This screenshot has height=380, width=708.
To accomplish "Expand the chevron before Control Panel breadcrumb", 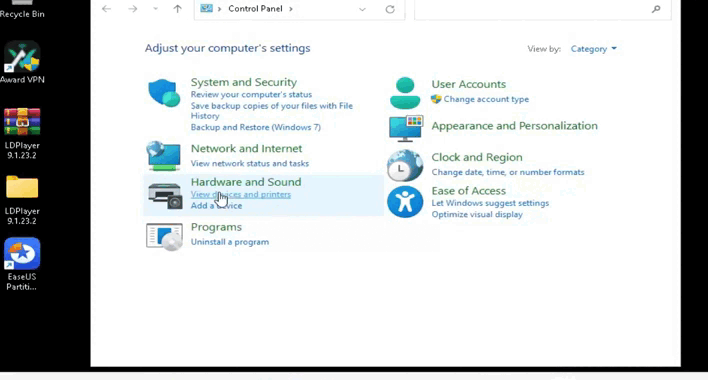I will point(219,9).
